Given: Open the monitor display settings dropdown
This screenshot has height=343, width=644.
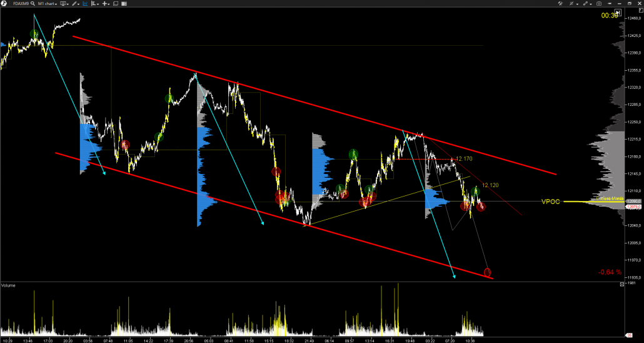Looking at the screenshot, I should tap(64, 4).
